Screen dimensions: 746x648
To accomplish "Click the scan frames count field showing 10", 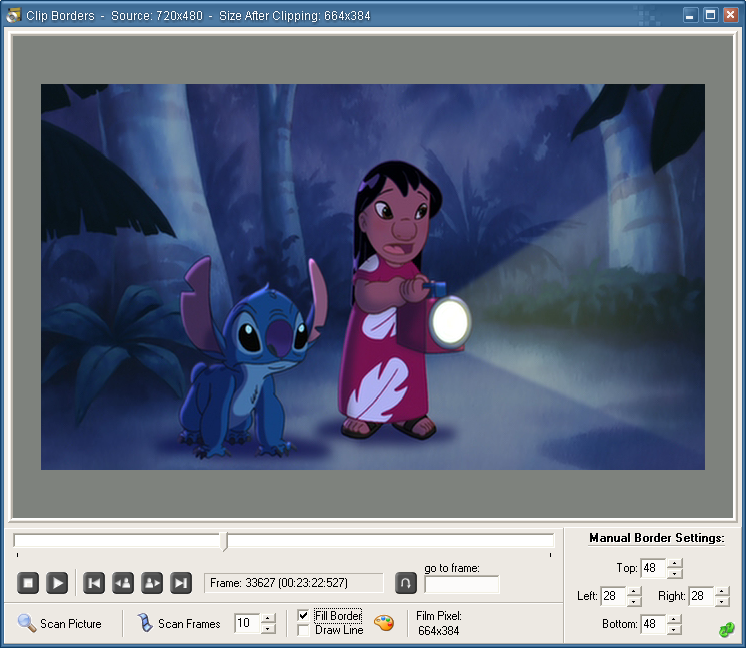I will [x=247, y=623].
